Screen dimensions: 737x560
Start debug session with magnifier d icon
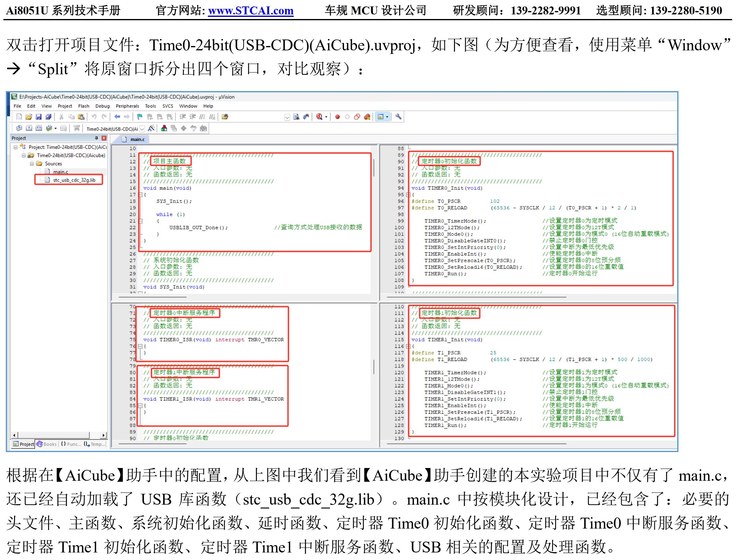tap(319, 117)
